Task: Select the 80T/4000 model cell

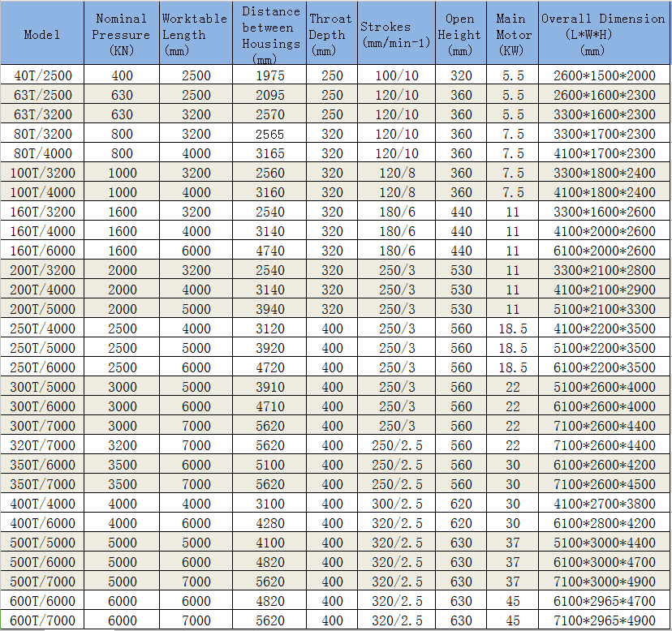Action: click(x=43, y=153)
